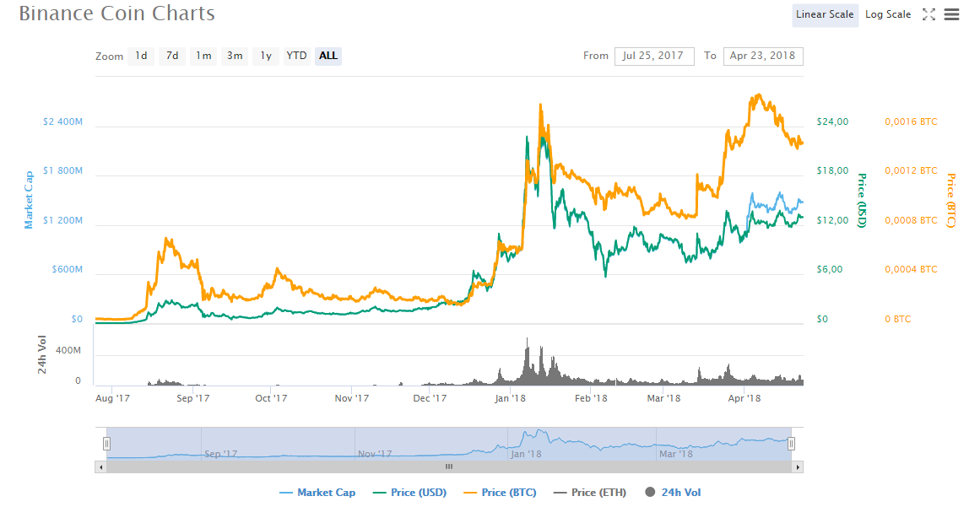The height and width of the screenshot is (507, 980).
Task: Edit the From date field
Action: 653,56
